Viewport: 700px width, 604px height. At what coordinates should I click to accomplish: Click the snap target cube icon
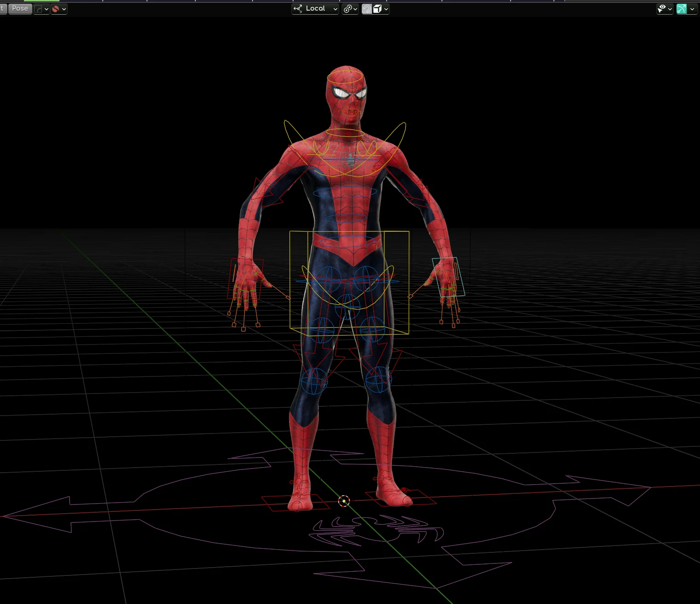click(x=377, y=8)
